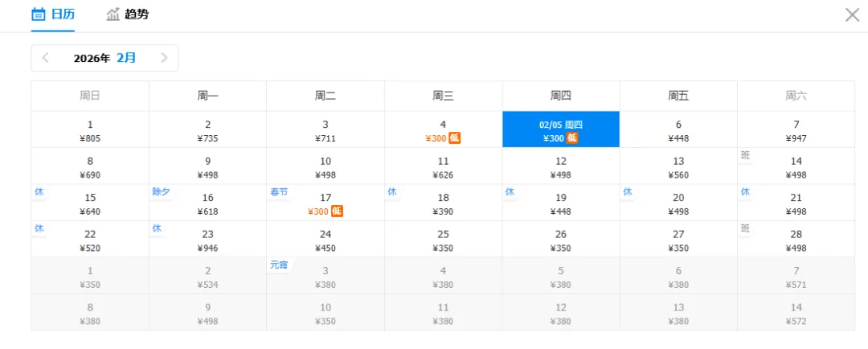
Task: Select February 22 priced ¥520
Action: (x=90, y=240)
